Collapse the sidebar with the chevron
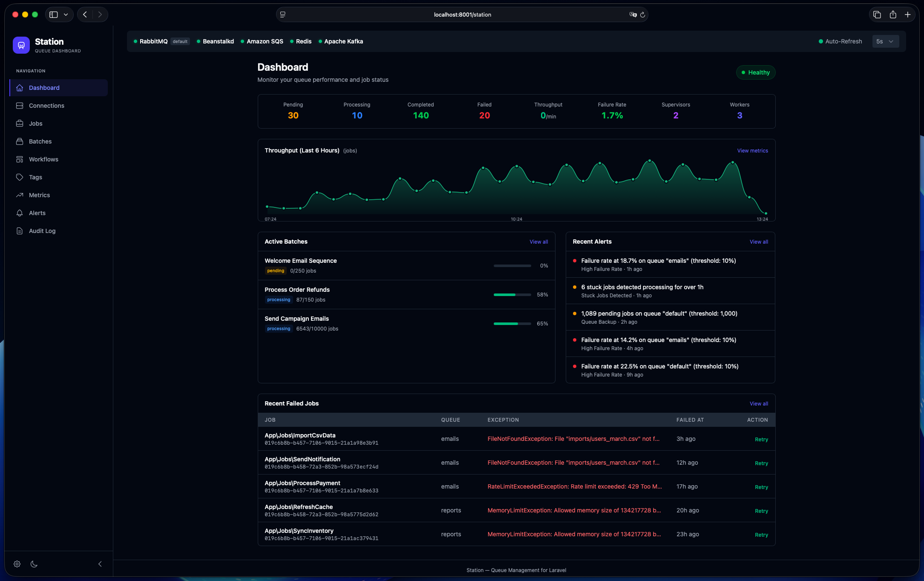This screenshot has width=924, height=581. pos(100,564)
